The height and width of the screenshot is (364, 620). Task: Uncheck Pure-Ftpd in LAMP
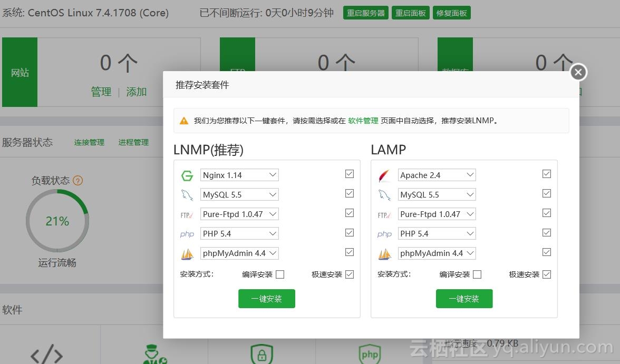pos(547,213)
